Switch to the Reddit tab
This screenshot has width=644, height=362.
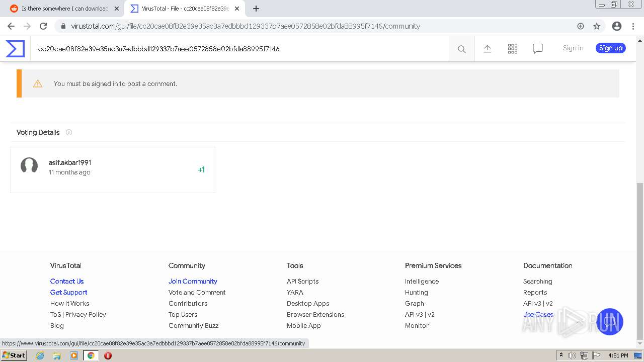pos(64,9)
